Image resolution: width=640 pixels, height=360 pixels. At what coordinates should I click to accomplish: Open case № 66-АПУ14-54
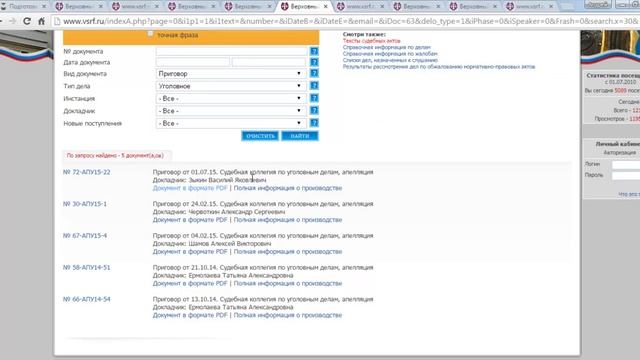[x=87, y=299]
